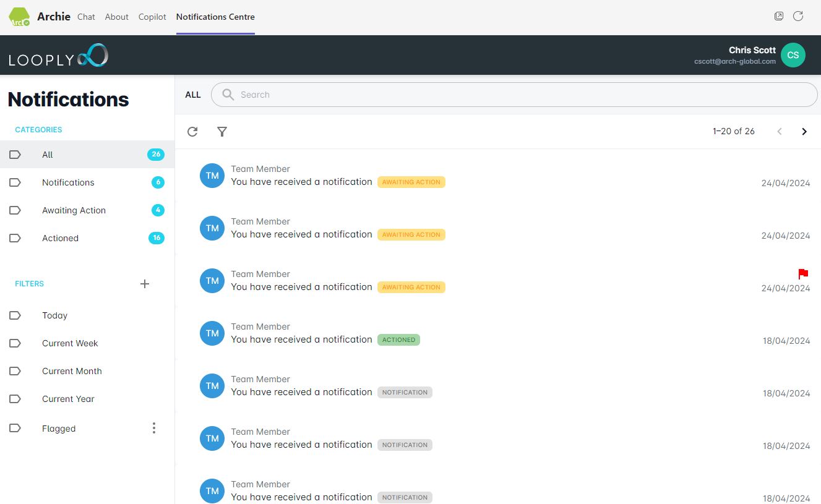The image size is (821, 504).
Task: Click the red flag on the flagged notification
Action: [x=803, y=274]
